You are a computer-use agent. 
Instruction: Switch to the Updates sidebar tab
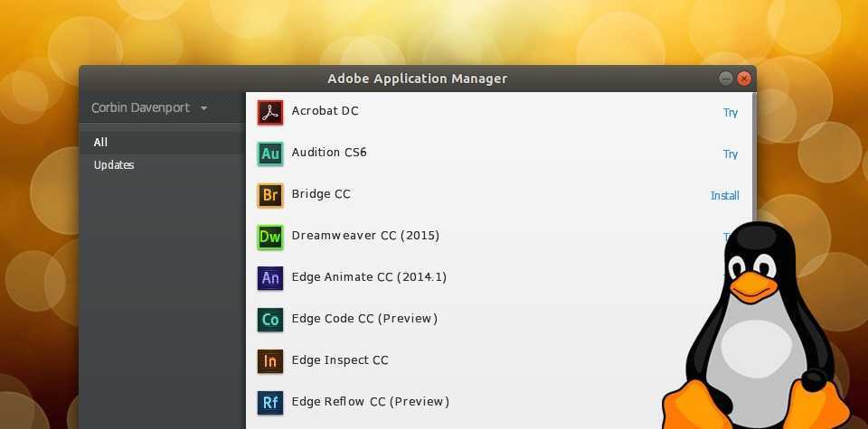[x=114, y=165]
